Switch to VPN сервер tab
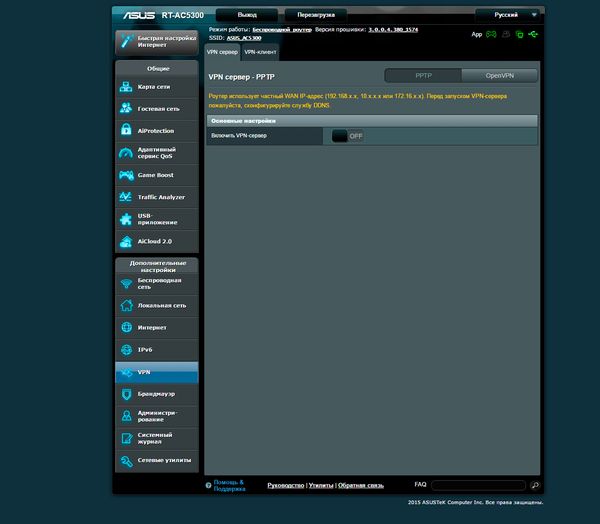Screen dimensions: 600x524 pyautogui.click(x=222, y=52)
